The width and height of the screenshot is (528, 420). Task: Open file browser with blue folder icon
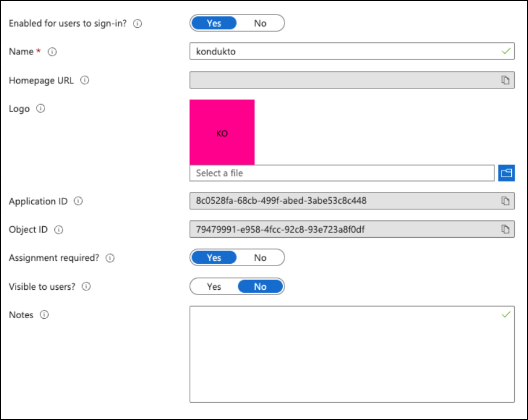click(x=506, y=173)
